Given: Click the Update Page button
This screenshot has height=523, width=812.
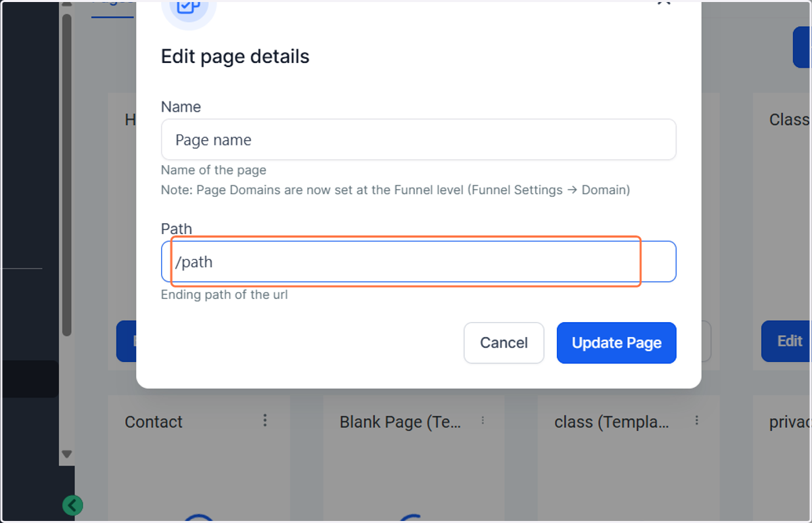Looking at the screenshot, I should (616, 343).
